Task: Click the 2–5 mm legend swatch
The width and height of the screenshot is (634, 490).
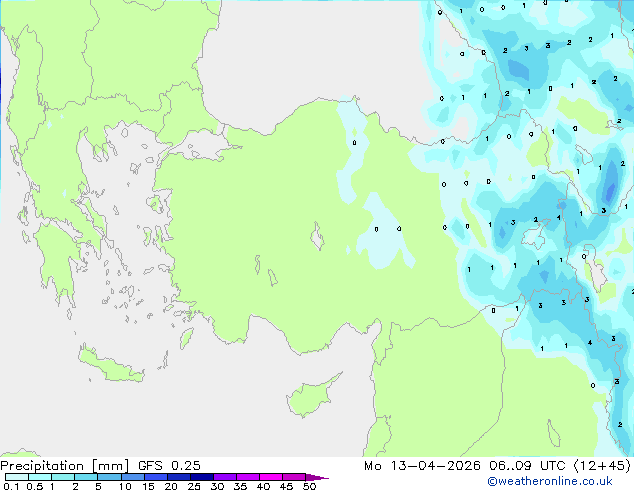Action: (86, 477)
